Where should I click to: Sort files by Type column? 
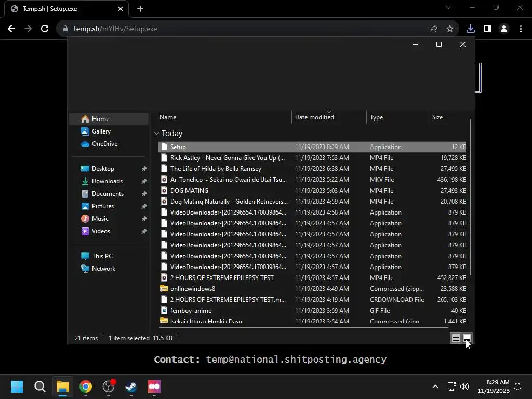(x=397, y=117)
